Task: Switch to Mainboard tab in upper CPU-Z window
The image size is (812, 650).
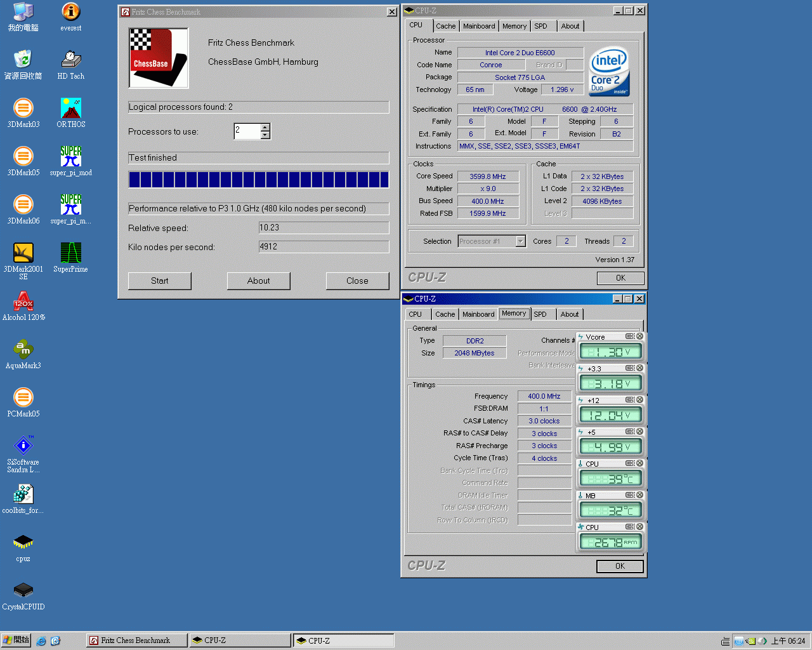Action: coord(479,26)
